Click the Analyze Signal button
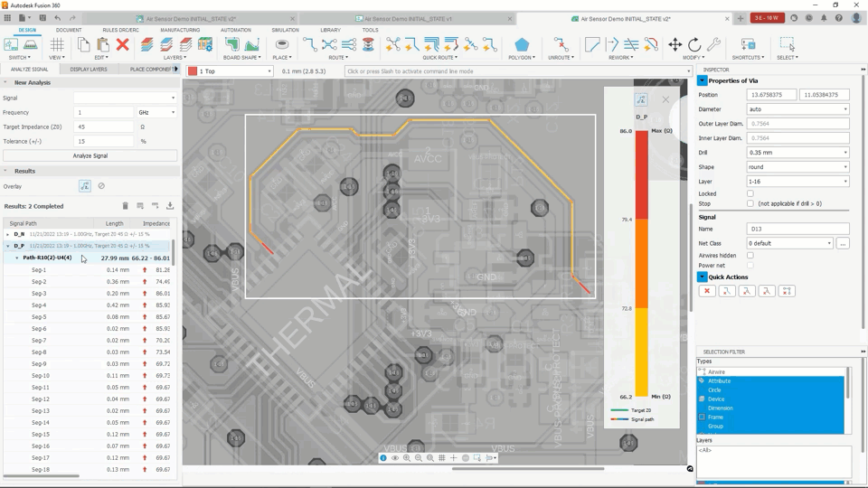 point(90,155)
